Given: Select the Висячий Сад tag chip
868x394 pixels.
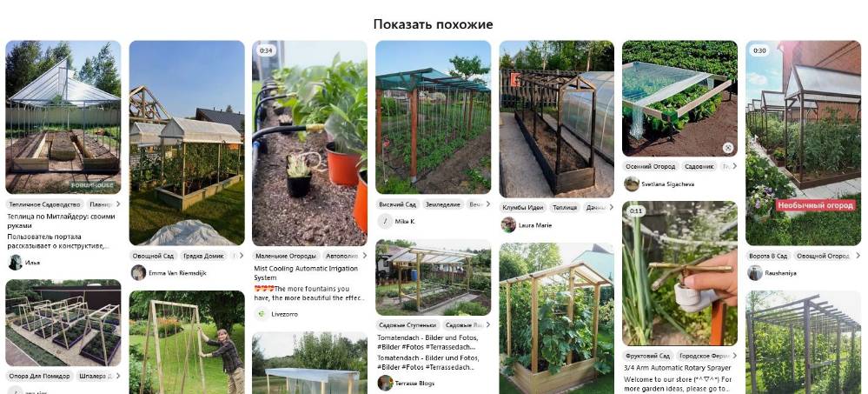Looking at the screenshot, I should (398, 204).
